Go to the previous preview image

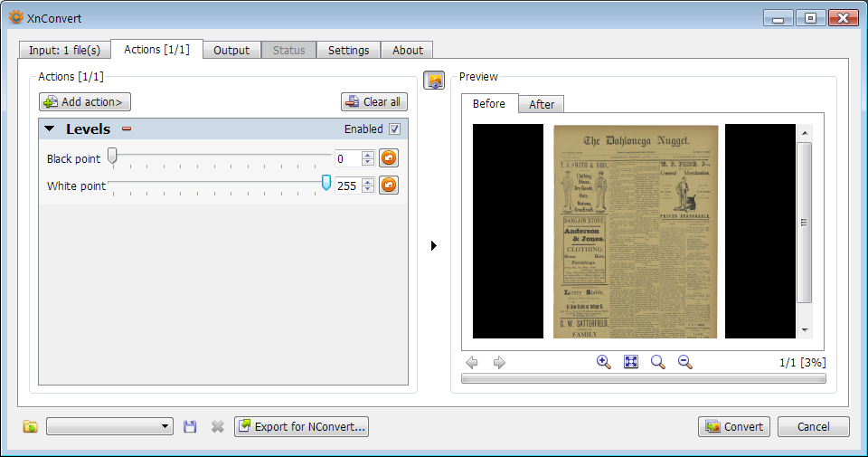pos(472,362)
